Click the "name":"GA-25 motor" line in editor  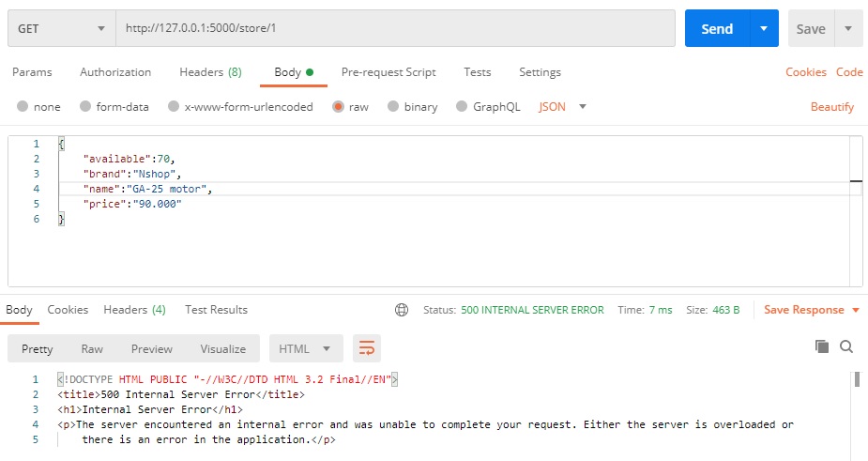[148, 189]
